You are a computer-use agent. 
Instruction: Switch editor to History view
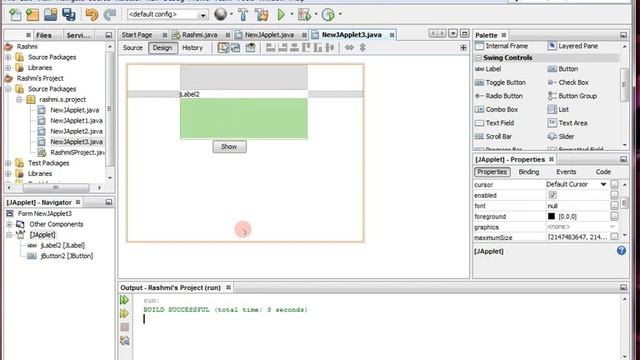(192, 48)
